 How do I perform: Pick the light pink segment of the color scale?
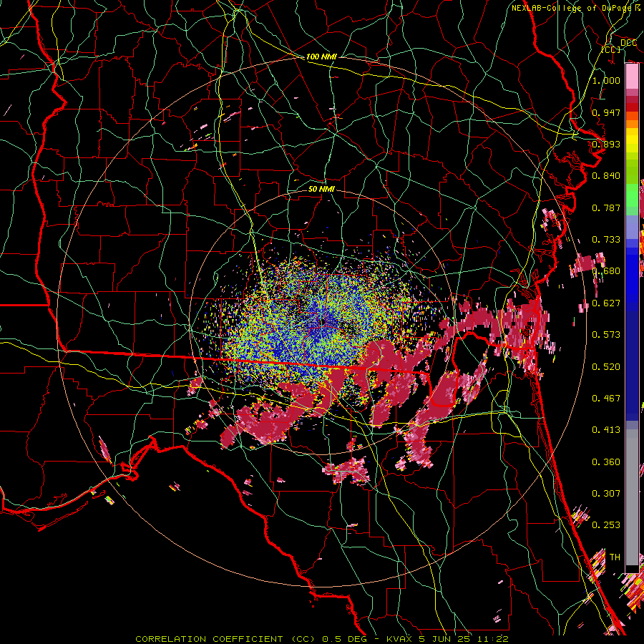[x=632, y=76]
